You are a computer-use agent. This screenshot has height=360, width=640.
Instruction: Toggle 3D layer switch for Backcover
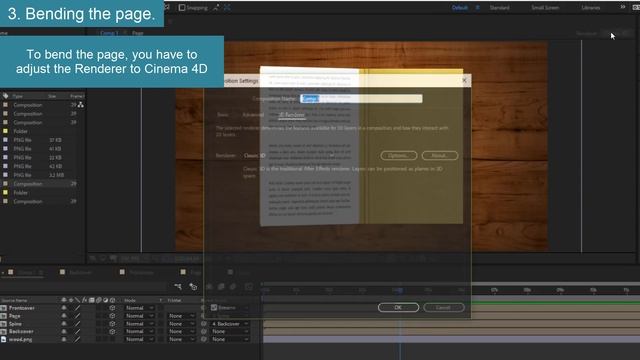coord(112,331)
